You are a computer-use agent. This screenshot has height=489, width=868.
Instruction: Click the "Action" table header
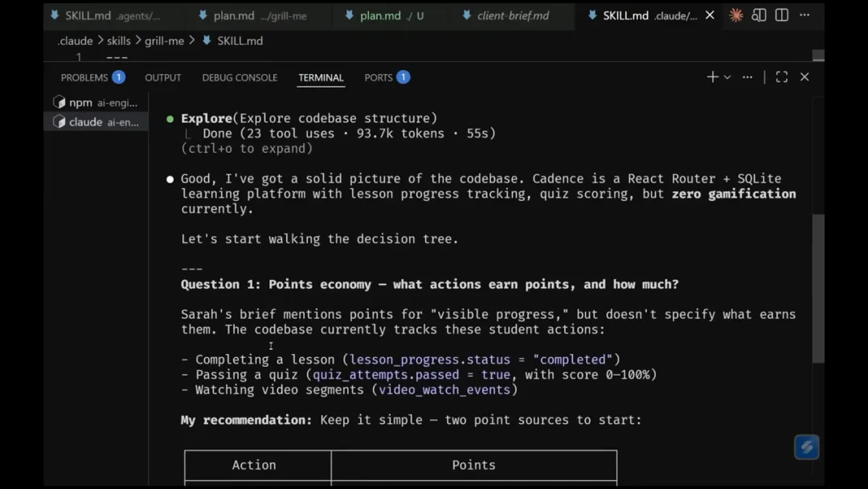click(254, 465)
